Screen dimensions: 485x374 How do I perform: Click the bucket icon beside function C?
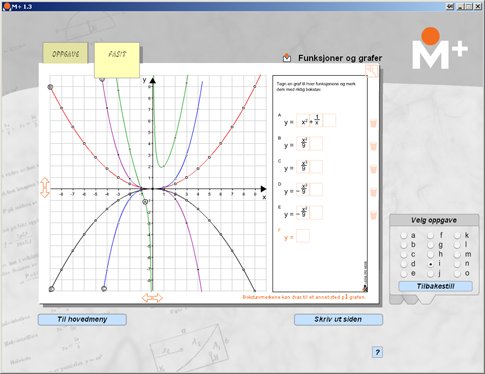(373, 169)
